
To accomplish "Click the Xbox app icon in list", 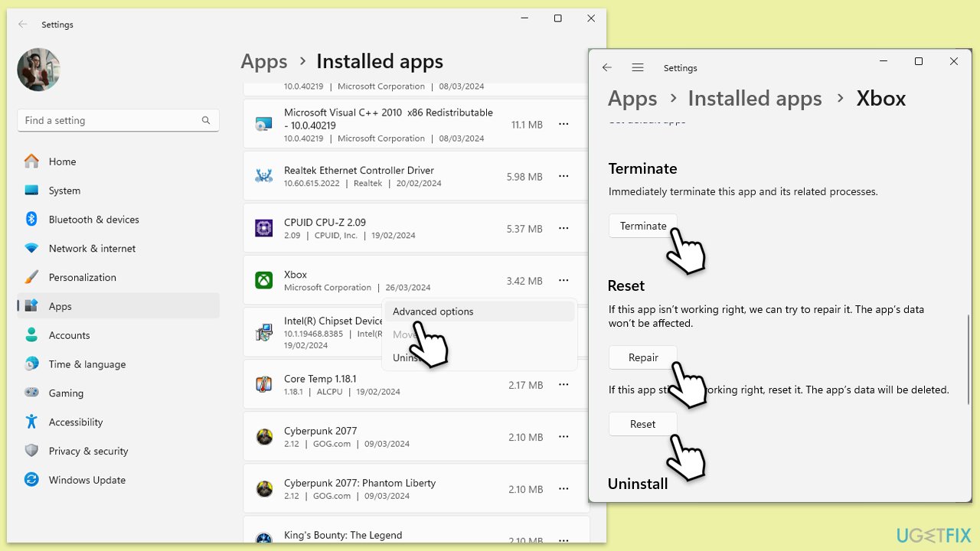I will [x=263, y=281].
